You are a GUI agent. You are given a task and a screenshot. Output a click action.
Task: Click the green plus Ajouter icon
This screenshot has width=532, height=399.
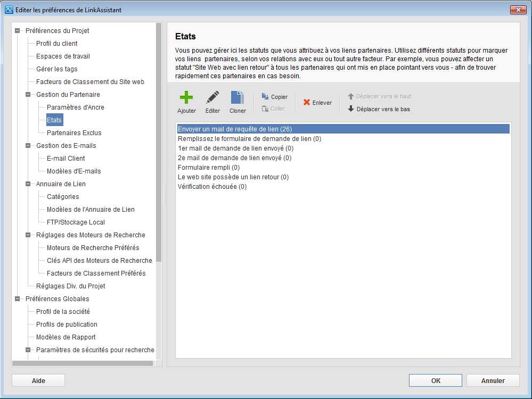click(186, 98)
